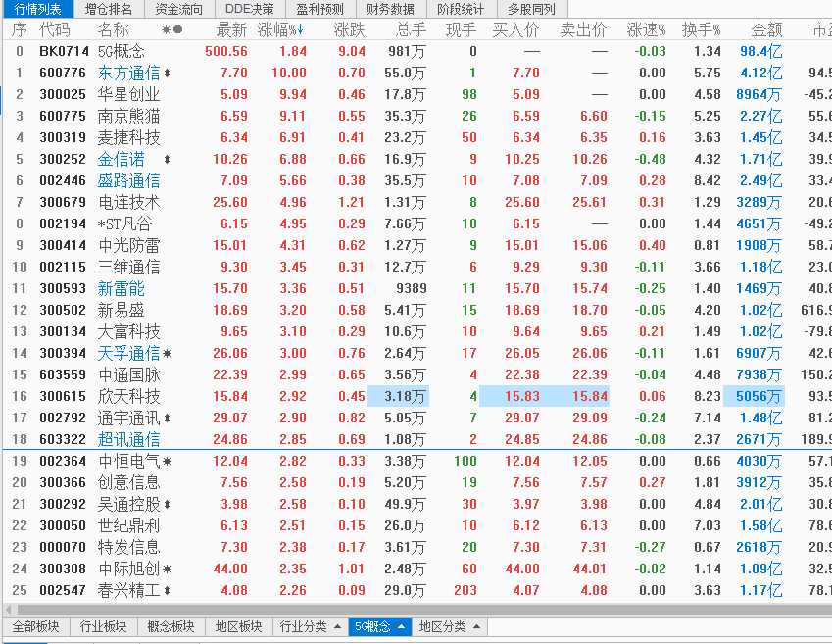Select the 地区板块 bottom tab
The width and height of the screenshot is (832, 644).
click(x=239, y=627)
